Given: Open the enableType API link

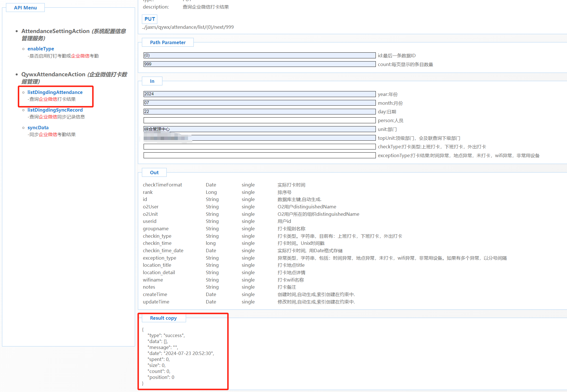Looking at the screenshot, I should 41,49.
